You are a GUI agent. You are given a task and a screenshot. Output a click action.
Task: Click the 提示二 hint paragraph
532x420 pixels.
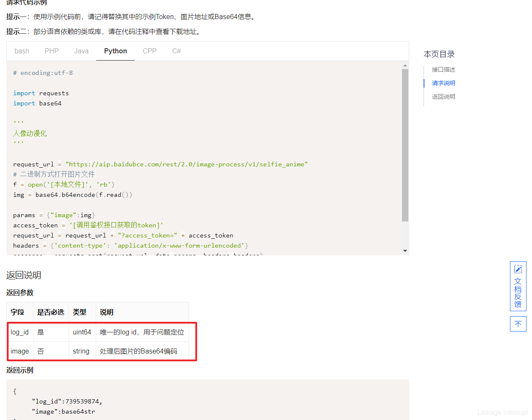coord(104,31)
